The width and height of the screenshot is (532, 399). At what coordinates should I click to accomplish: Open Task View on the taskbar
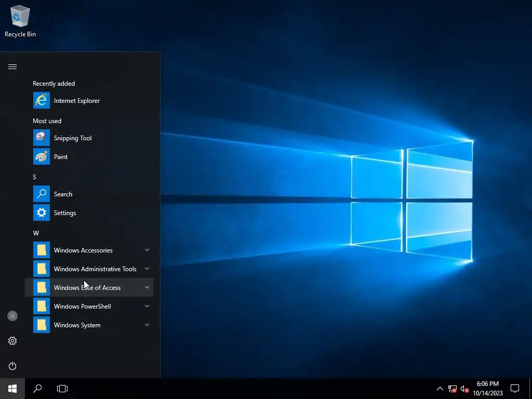[x=62, y=389]
